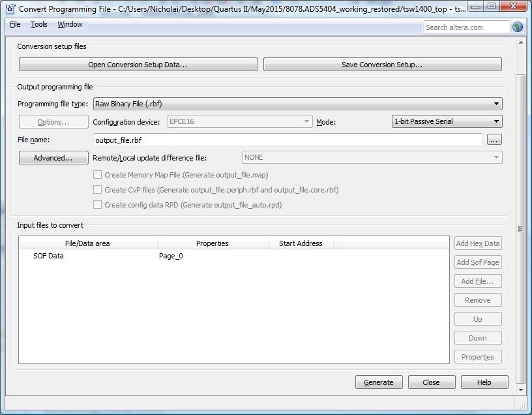Move item with Down button
532x415 pixels.
pyautogui.click(x=478, y=338)
